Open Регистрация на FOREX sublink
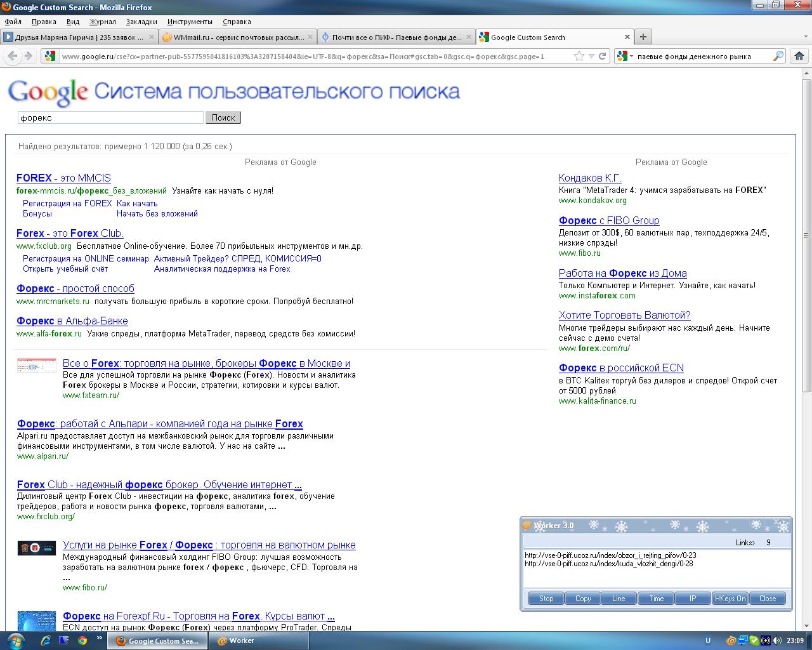The image size is (812, 650). click(67, 203)
